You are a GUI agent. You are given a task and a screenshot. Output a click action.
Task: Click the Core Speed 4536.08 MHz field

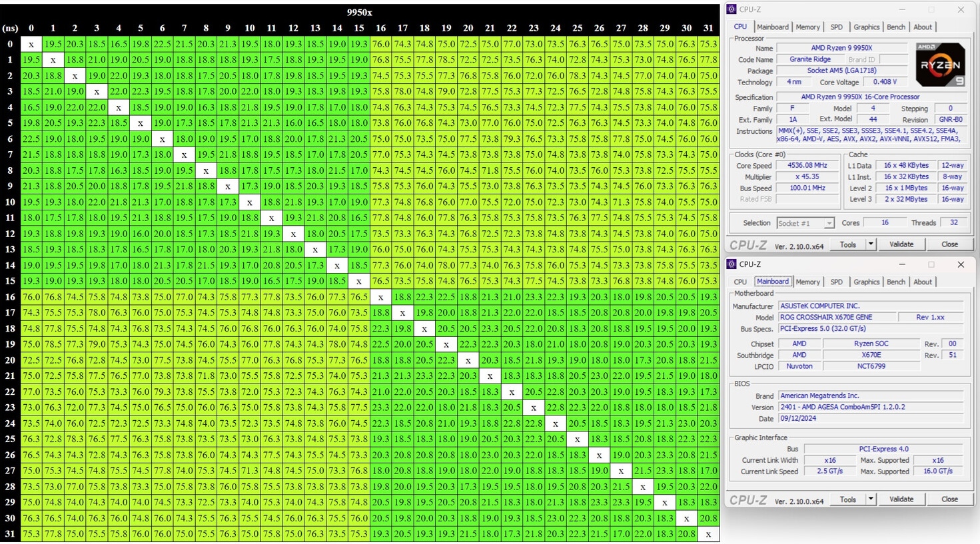[807, 166]
